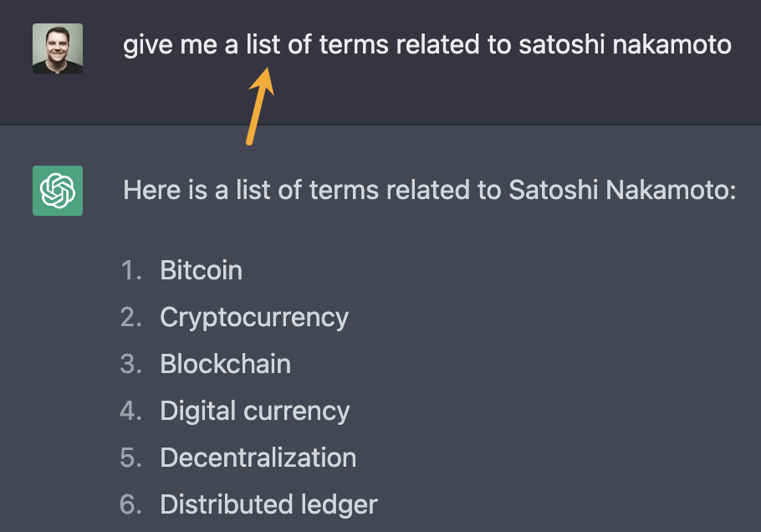761x532 pixels.
Task: Click the user prompt message text
Action: [x=427, y=45]
